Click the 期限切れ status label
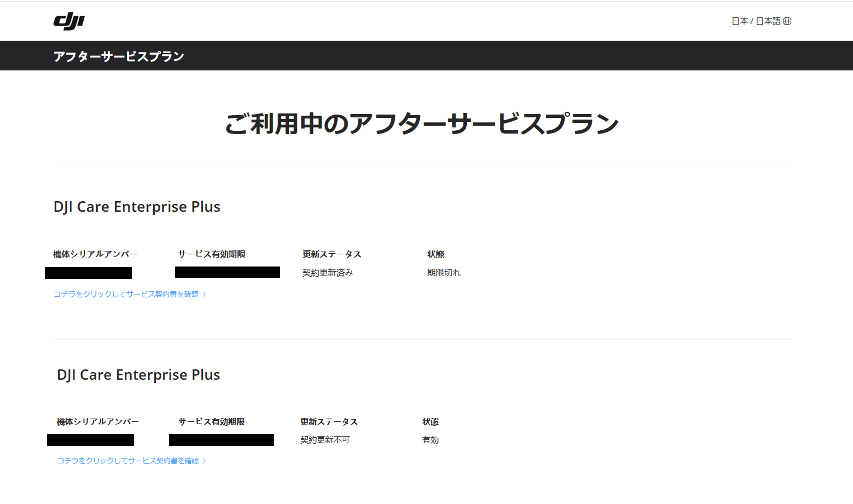Screen dimensions: 853x504 pos(444,272)
